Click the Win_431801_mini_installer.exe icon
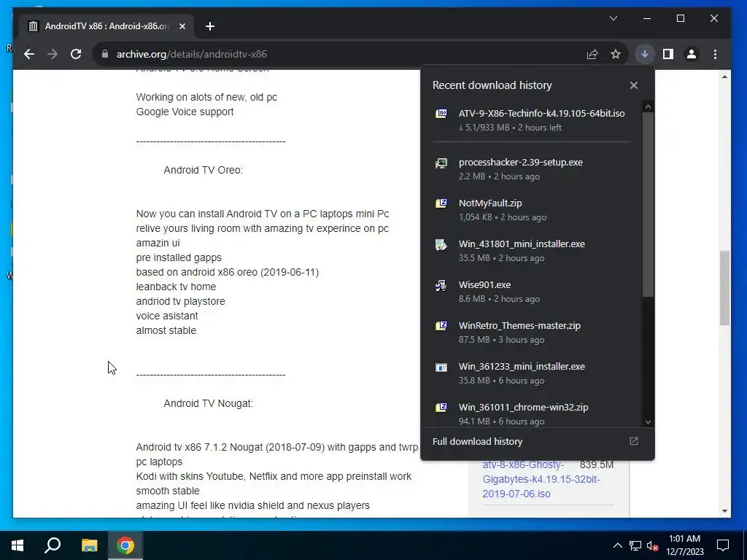The image size is (747, 560). pyautogui.click(x=441, y=245)
